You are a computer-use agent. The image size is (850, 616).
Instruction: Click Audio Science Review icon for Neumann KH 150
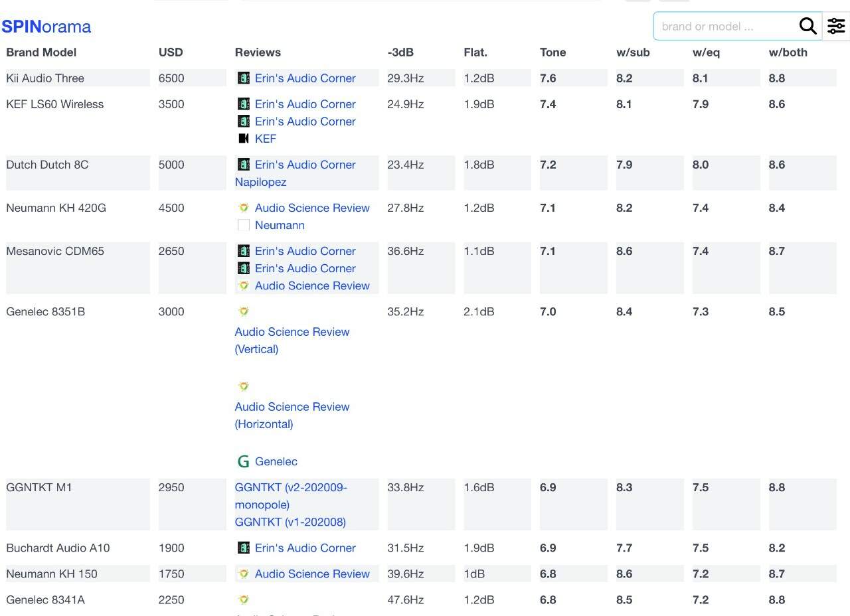tap(244, 574)
